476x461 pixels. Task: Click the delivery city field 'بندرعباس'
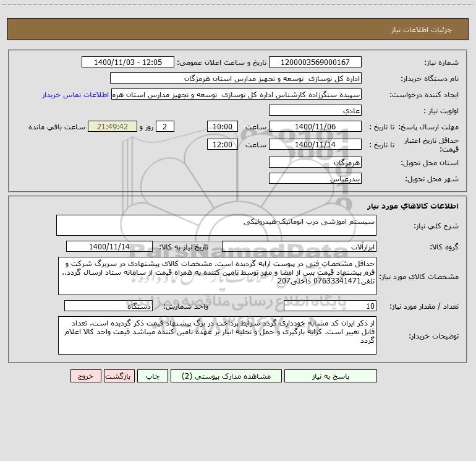coord(315,178)
